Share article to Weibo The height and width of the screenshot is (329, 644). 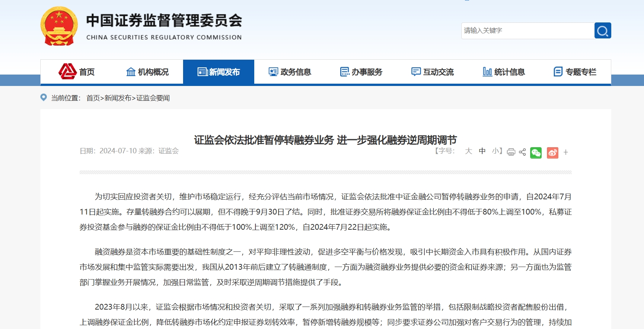click(x=553, y=153)
